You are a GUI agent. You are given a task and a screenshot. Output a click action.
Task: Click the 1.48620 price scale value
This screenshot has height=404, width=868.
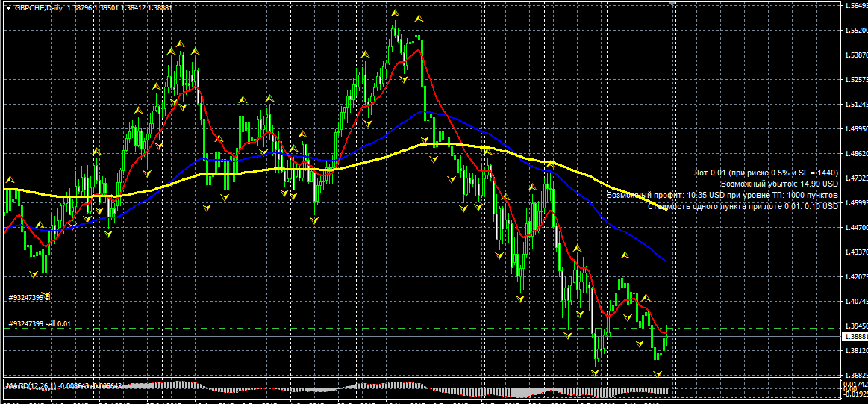(x=855, y=154)
